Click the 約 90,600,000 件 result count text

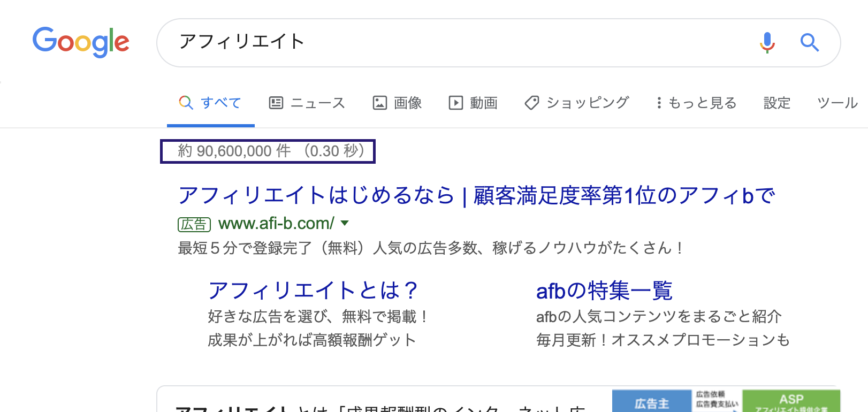(234, 151)
